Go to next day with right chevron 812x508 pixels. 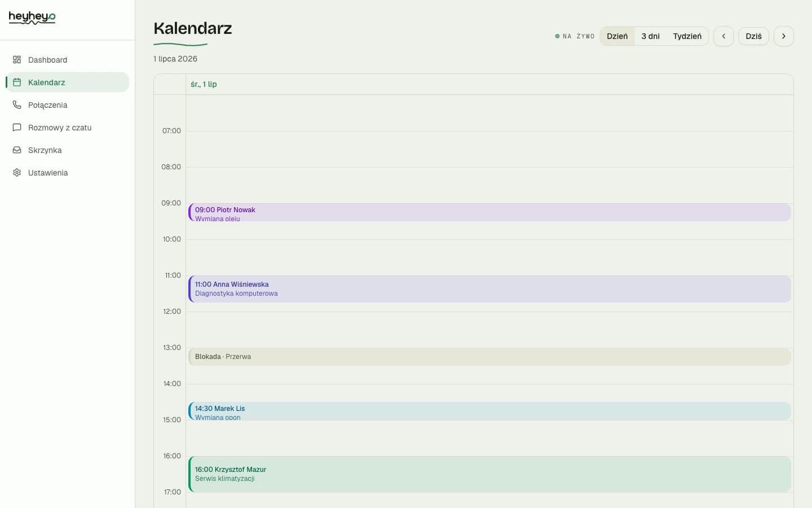click(x=784, y=36)
